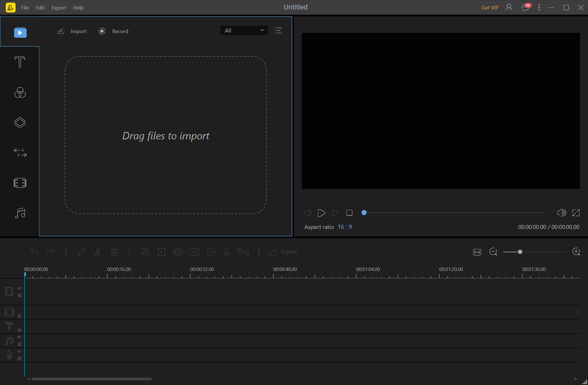Open the Music library panel

tap(20, 213)
